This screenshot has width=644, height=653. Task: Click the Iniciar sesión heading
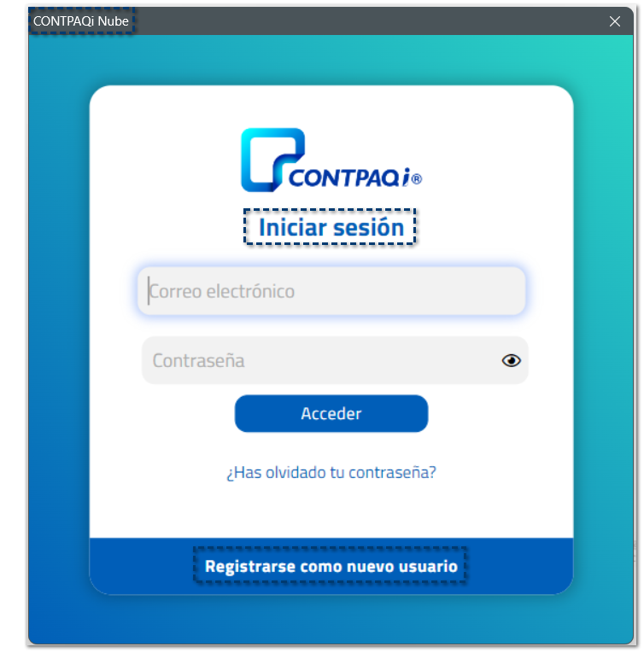click(331, 227)
